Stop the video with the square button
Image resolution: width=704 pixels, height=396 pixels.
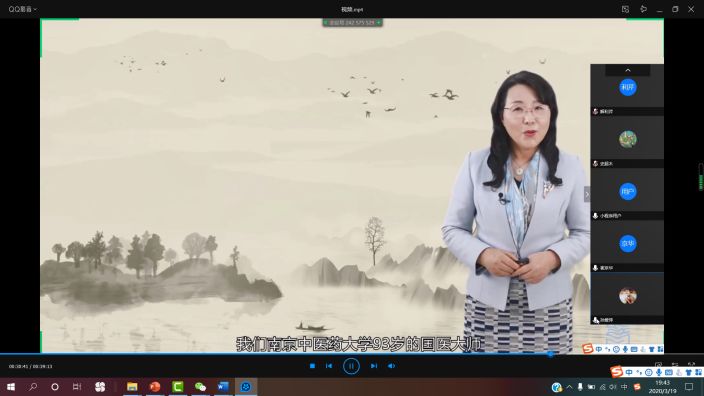312,366
